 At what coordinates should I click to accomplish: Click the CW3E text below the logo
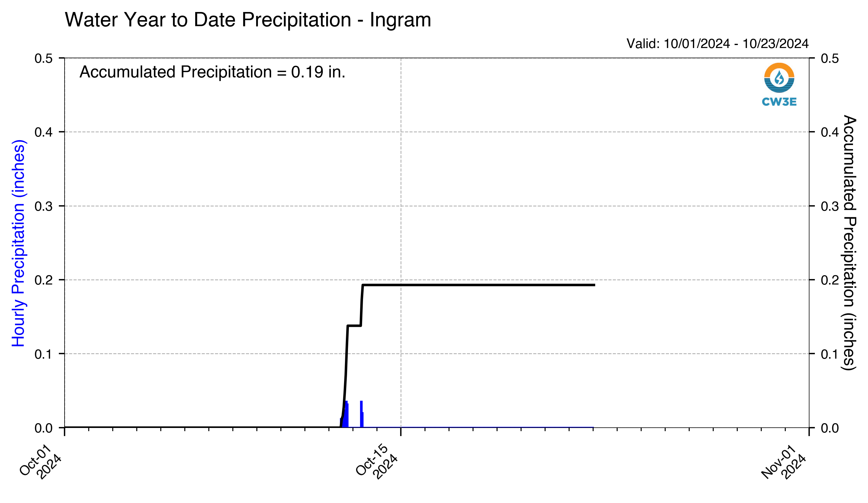[779, 102]
